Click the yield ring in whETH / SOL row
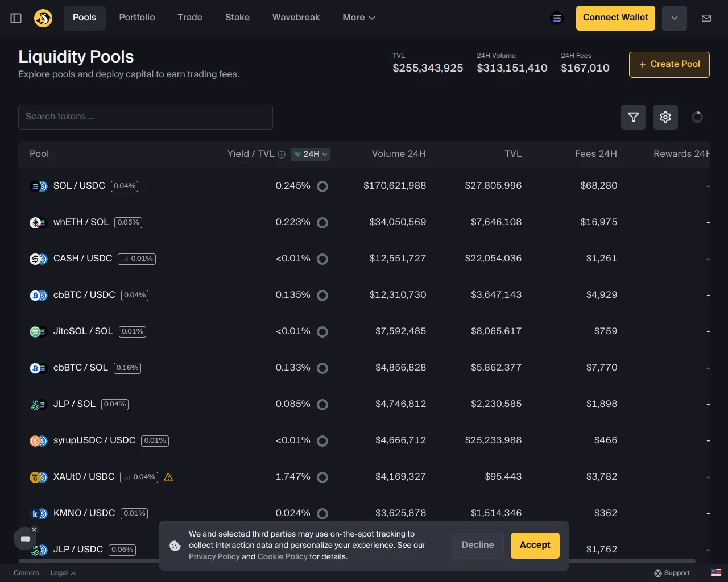This screenshot has height=582, width=728. point(322,223)
